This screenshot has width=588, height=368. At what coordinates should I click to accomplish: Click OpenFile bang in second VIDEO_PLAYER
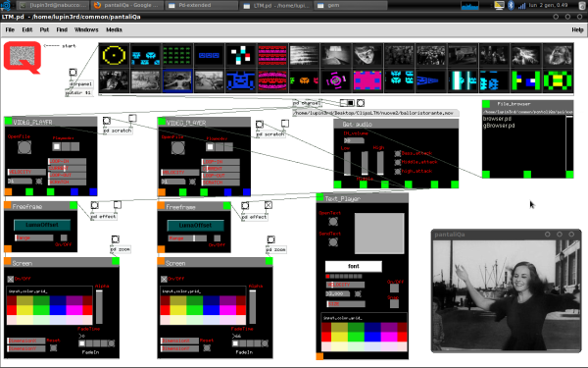coord(177,148)
